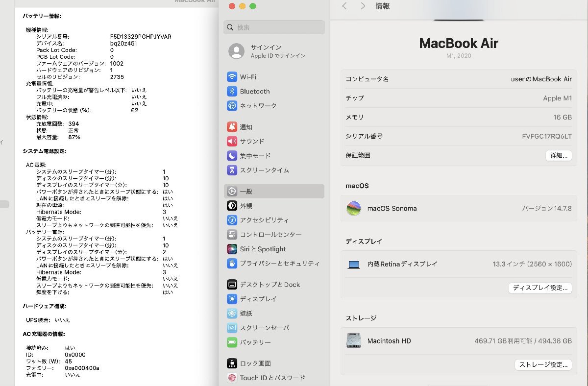Click Siri と Spotlight icon
The height and width of the screenshot is (386, 588).
[x=232, y=249]
